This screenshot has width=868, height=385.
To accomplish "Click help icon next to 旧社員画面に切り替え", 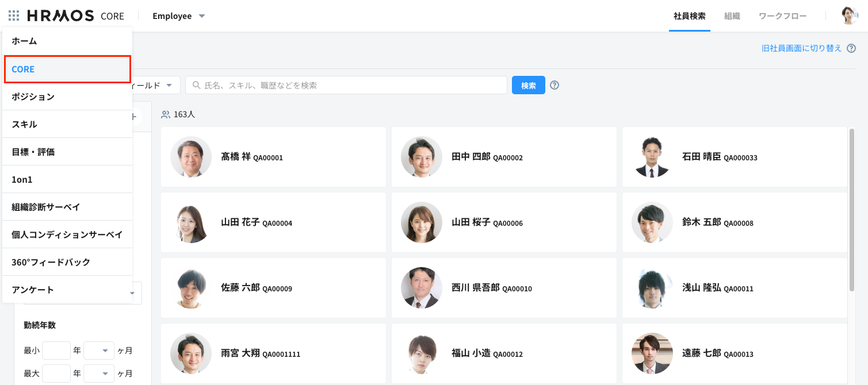I will tap(851, 49).
